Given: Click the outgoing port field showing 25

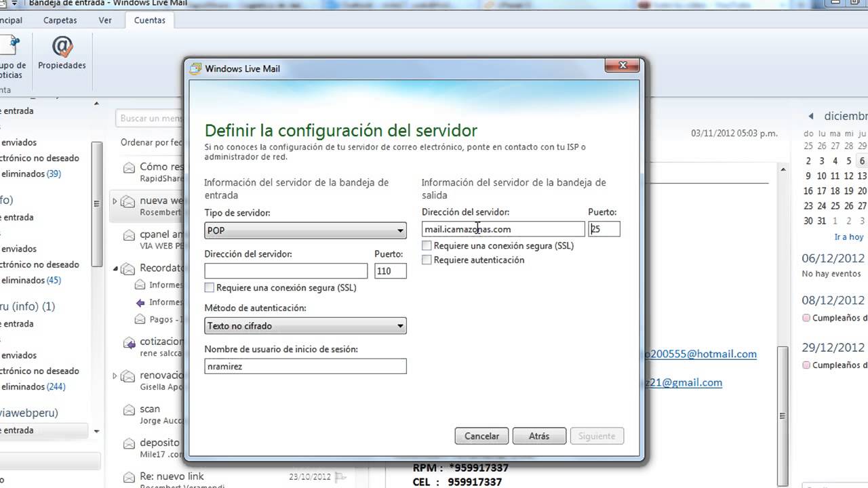Looking at the screenshot, I should pos(604,229).
